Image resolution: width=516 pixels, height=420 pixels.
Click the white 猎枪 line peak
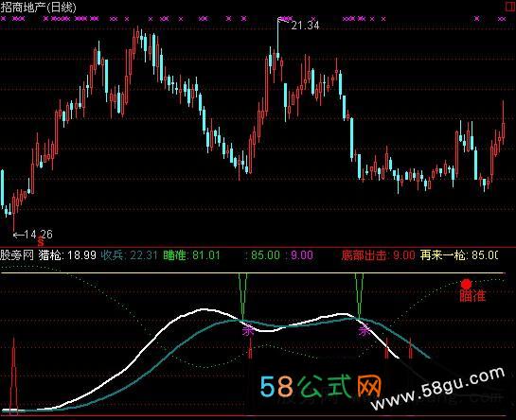click(x=204, y=309)
